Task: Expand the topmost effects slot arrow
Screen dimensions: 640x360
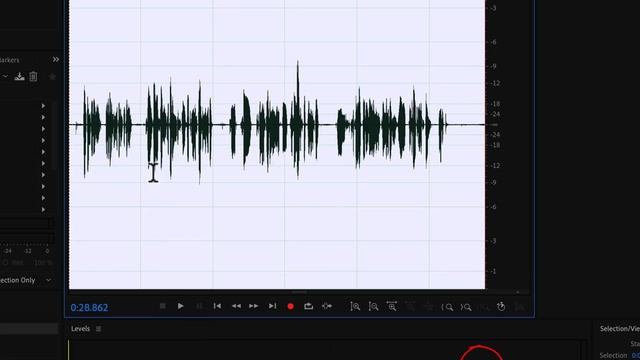Action: [43, 106]
